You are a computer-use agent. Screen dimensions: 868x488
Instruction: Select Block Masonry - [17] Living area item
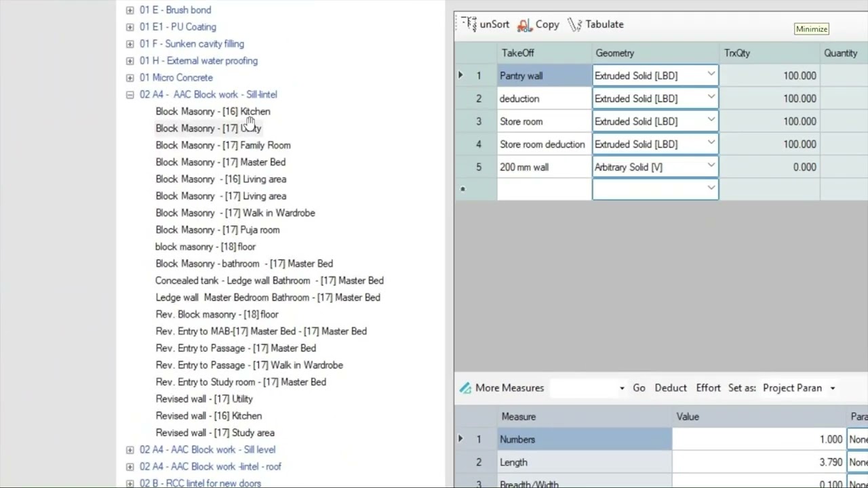pyautogui.click(x=221, y=196)
